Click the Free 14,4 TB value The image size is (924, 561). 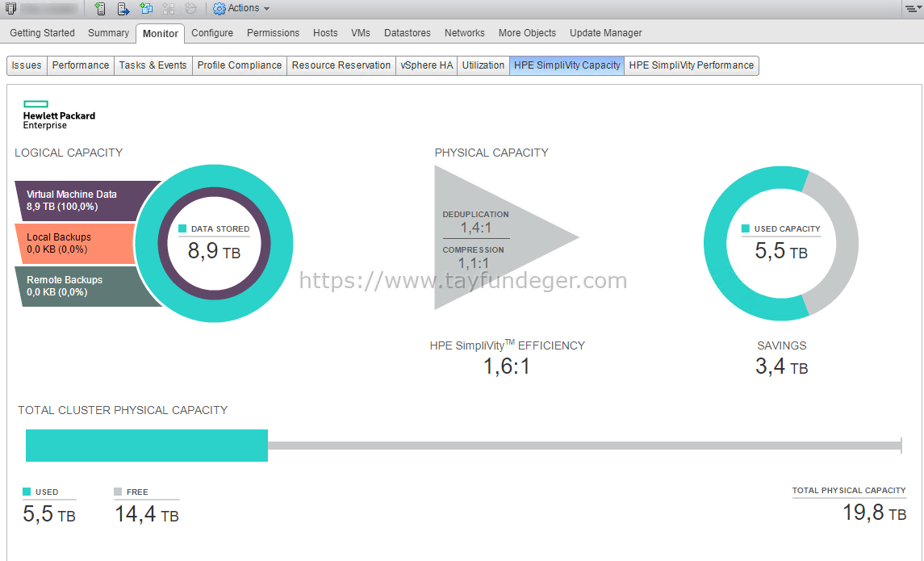click(147, 514)
